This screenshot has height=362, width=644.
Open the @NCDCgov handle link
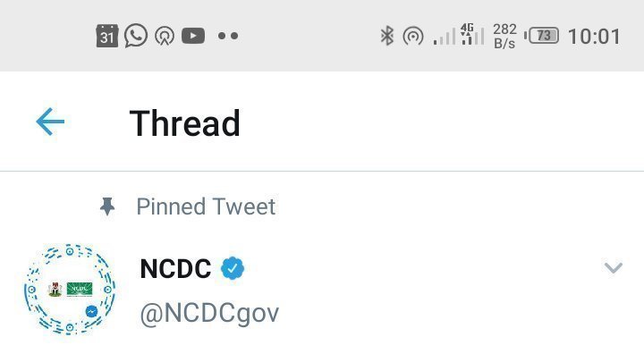point(209,313)
